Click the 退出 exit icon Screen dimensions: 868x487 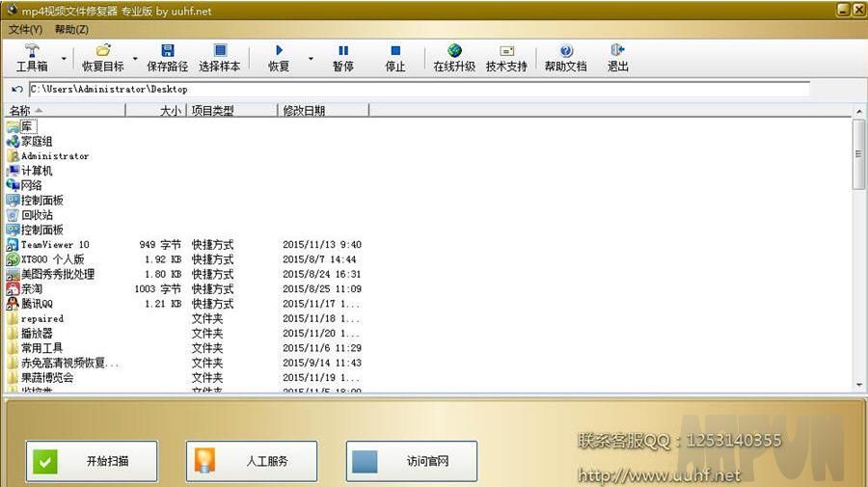pyautogui.click(x=618, y=50)
